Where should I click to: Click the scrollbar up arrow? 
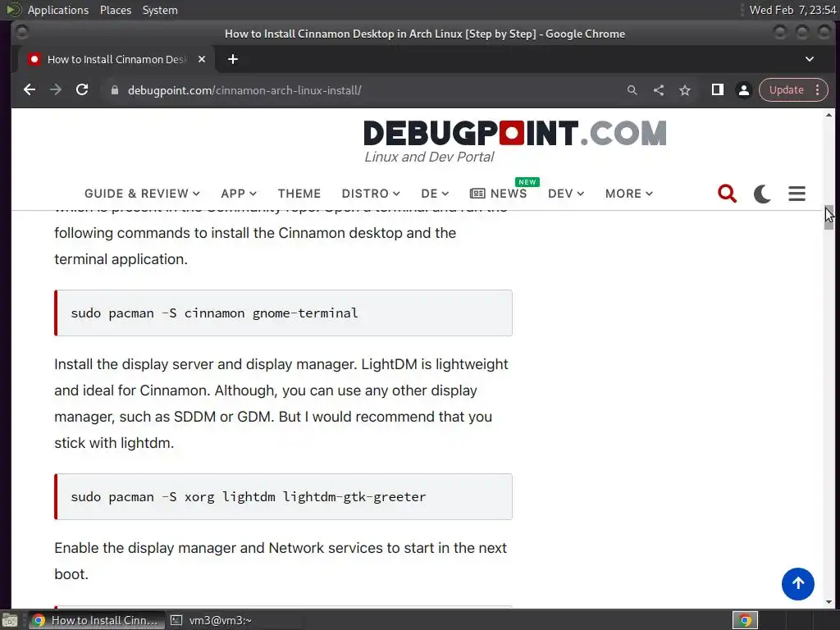(x=829, y=115)
